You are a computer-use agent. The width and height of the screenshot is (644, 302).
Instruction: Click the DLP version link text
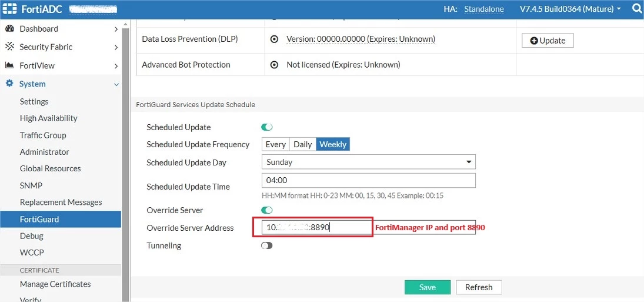pos(361,39)
